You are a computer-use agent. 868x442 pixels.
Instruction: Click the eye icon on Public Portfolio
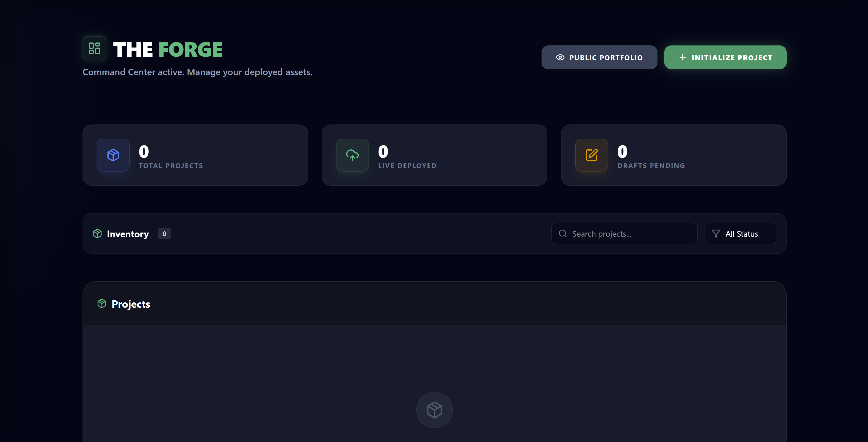click(560, 57)
